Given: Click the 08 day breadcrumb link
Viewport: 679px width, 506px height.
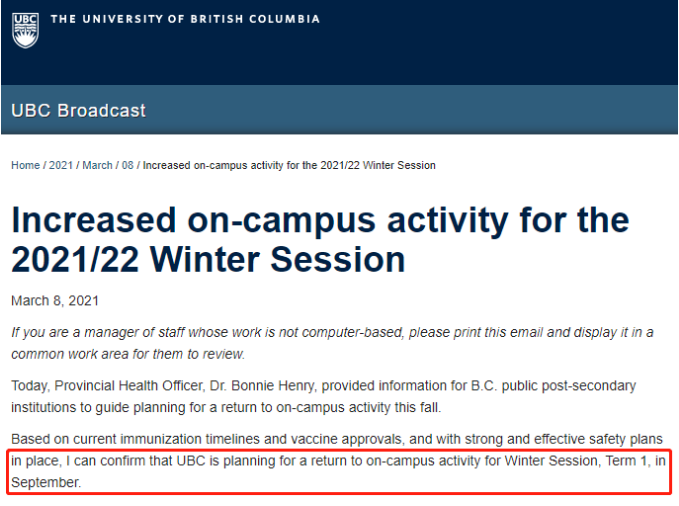Looking at the screenshot, I should tap(128, 165).
